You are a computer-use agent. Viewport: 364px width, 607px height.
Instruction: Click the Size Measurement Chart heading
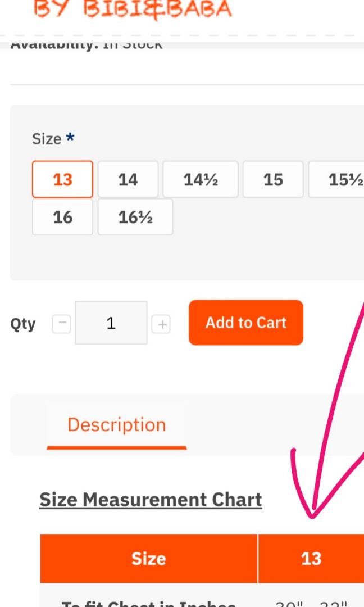[x=151, y=499]
